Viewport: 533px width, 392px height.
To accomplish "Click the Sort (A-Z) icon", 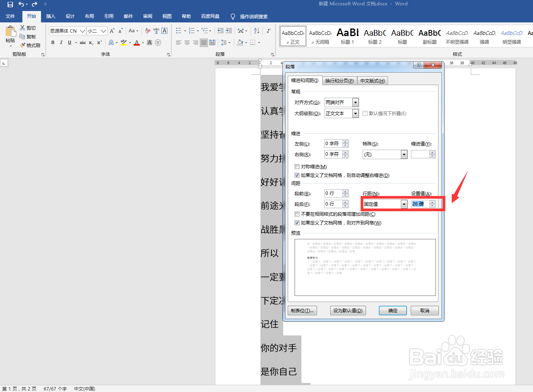I will [x=257, y=31].
